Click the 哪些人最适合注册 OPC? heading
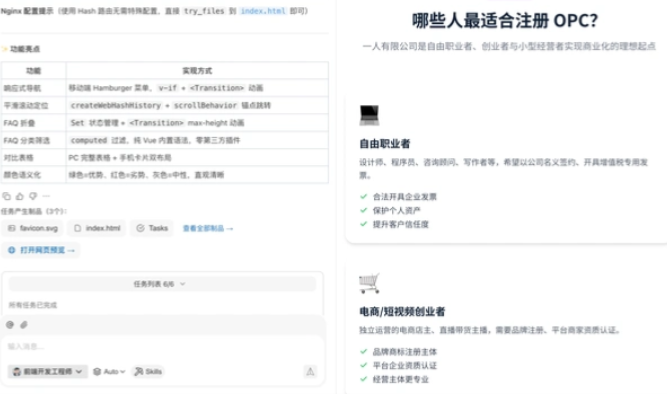Screen dimensions: 667x394 [505, 20]
